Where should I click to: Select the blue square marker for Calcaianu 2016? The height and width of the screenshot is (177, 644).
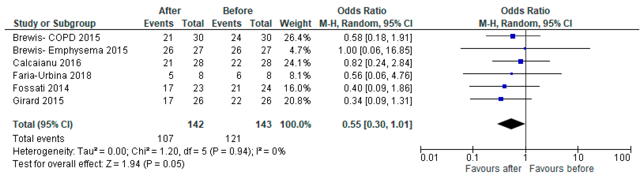[x=521, y=61]
